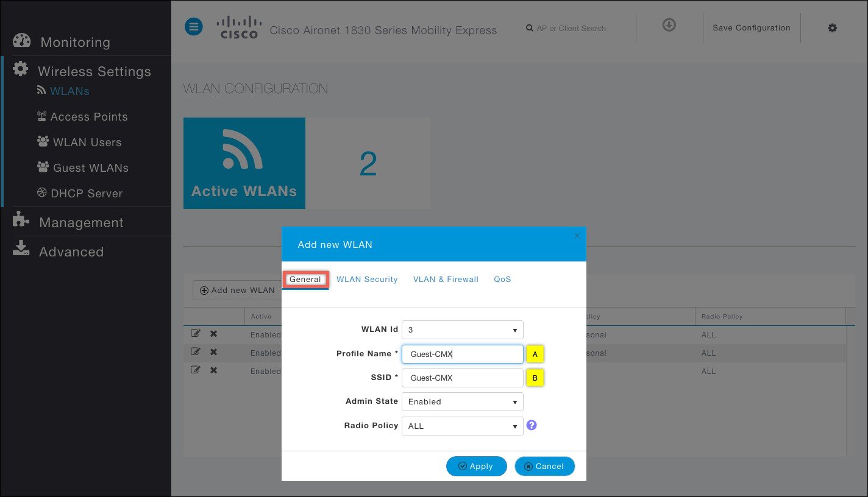The height and width of the screenshot is (497, 868).
Task: Open the Radio Policy dropdown
Action: pos(515,426)
